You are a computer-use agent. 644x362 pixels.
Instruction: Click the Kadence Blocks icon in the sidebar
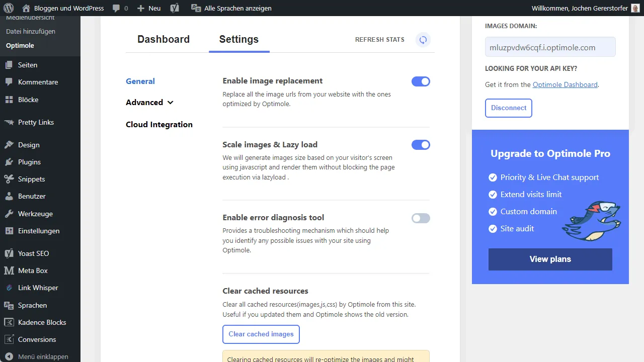pos(9,322)
